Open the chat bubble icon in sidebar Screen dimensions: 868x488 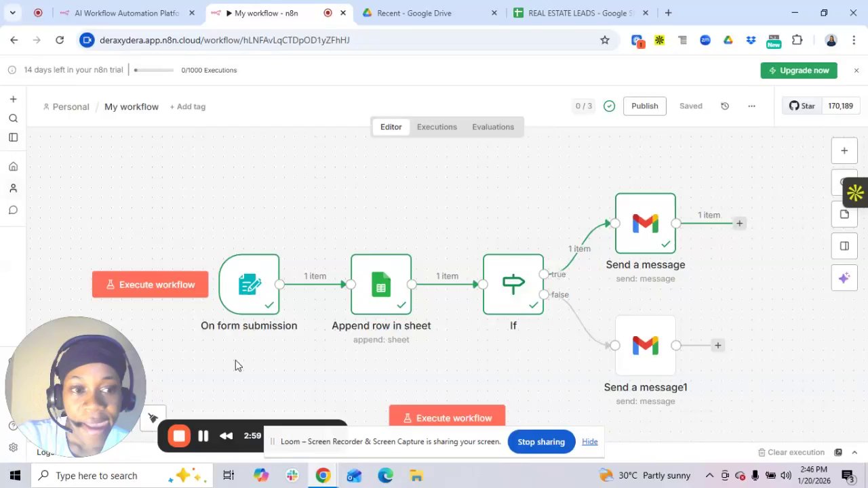(13, 210)
